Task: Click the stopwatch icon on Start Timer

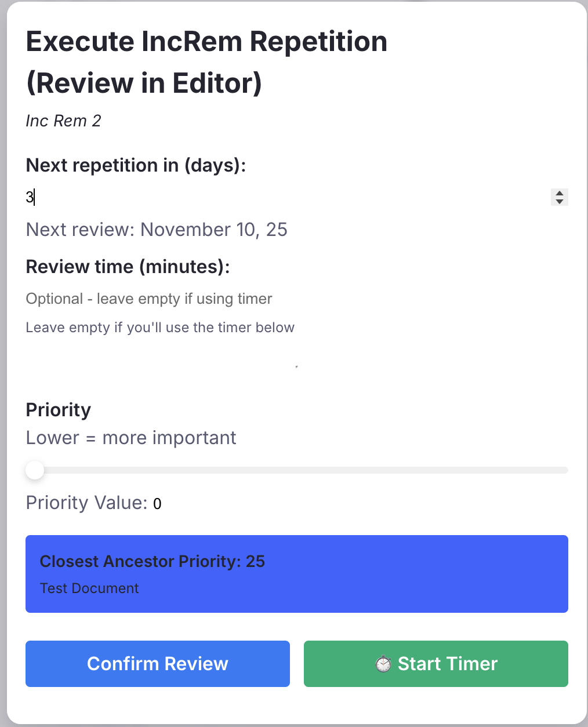Action: 383,664
